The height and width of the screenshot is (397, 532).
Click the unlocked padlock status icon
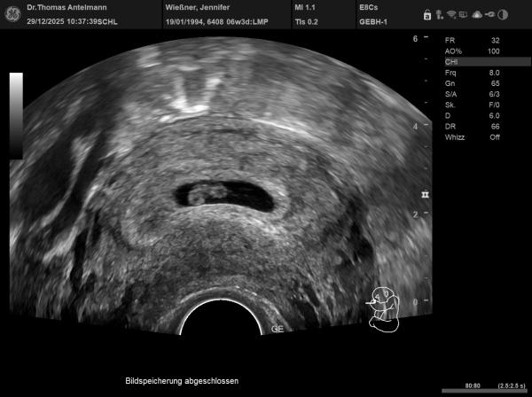427,14
